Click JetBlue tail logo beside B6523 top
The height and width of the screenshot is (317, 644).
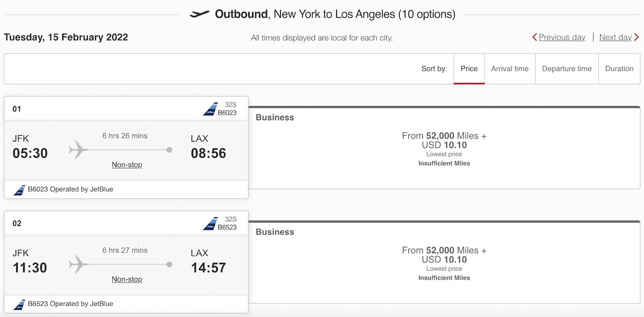[210, 224]
